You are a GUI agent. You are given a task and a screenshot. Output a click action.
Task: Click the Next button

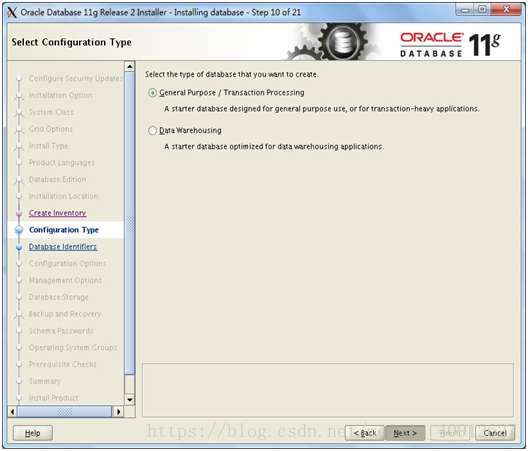coord(405,433)
